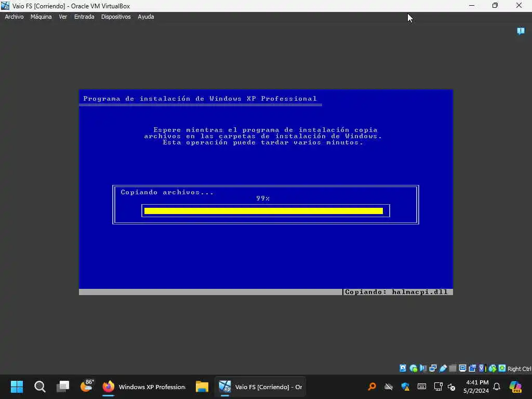The height and width of the screenshot is (399, 532).
Task: Close the VirtualBox window
Action: point(519,5)
